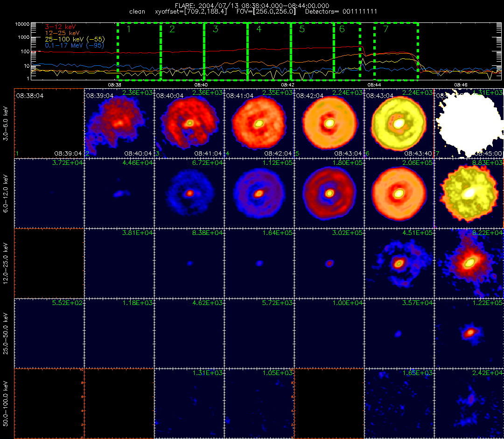504x439 pixels.
Task: Open the 50-100 keV image labeled 1.65E+03
Action: [399, 404]
